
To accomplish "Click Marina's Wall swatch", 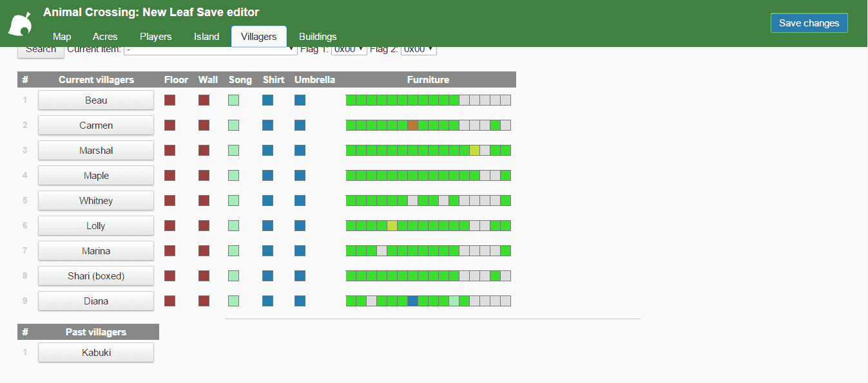I will click(204, 251).
